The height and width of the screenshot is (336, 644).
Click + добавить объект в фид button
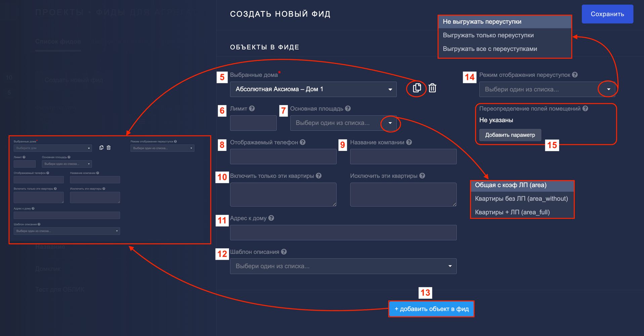pos(431,309)
